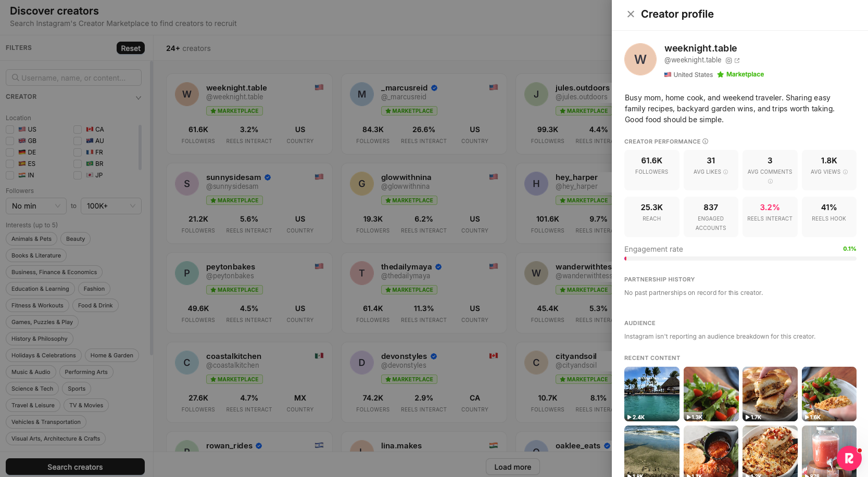The image size is (868, 477).
Task: Focus the username search field
Action: 73,78
